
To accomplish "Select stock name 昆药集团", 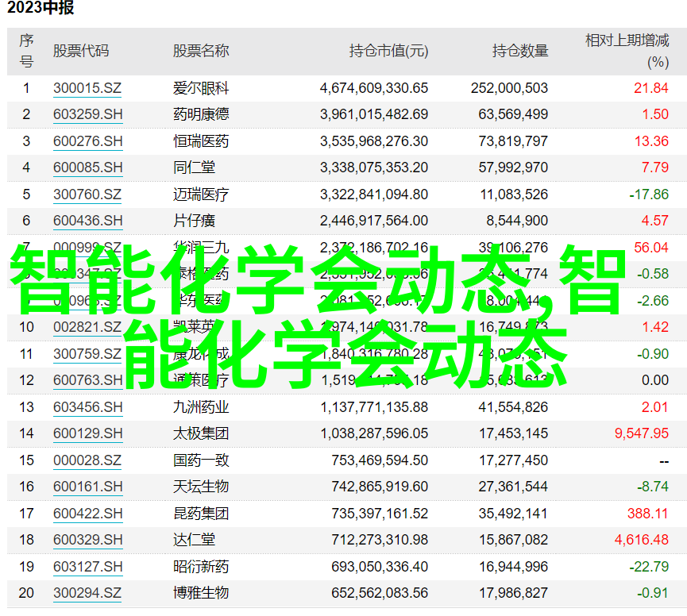I will [201, 514].
